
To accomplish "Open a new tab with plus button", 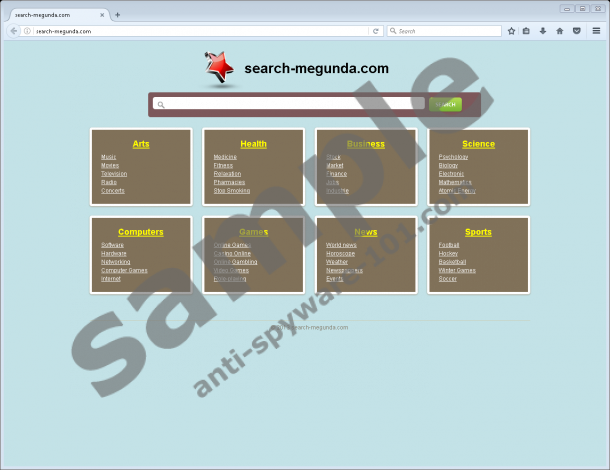I will pos(117,15).
